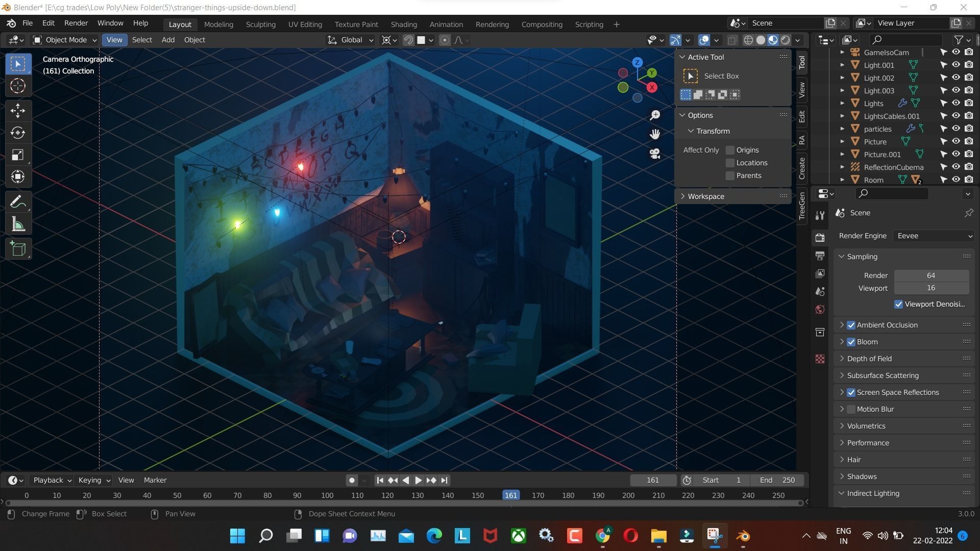Disable Ambient Occlusion checkbox

851,325
